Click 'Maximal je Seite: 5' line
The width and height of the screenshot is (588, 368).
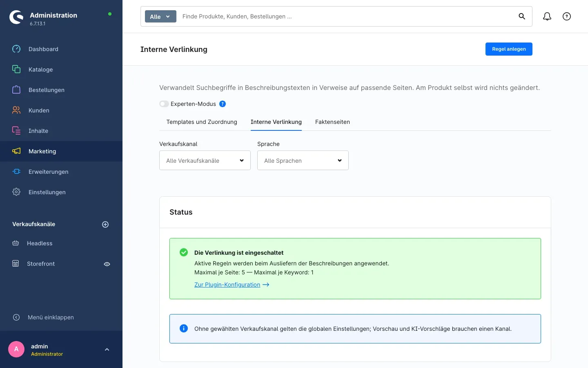tap(254, 272)
